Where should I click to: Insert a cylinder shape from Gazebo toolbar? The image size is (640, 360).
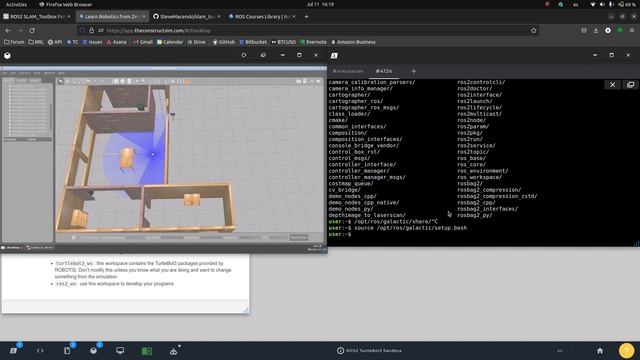point(129,81)
